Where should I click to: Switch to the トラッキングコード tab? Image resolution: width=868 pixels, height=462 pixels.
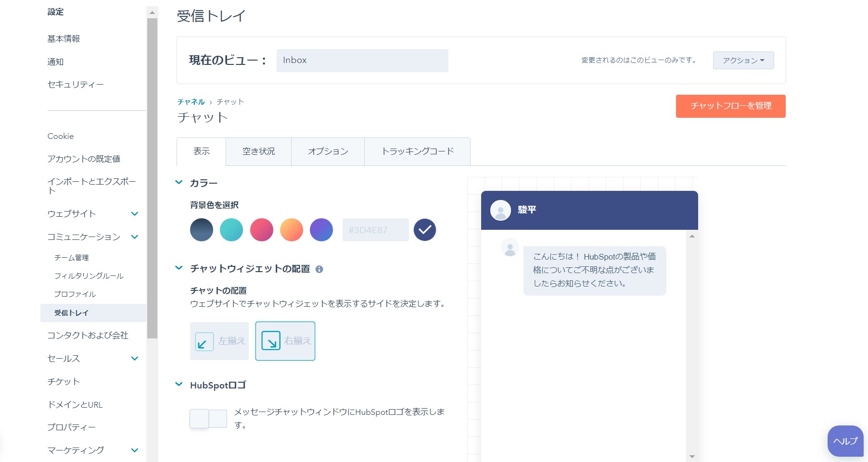point(417,151)
